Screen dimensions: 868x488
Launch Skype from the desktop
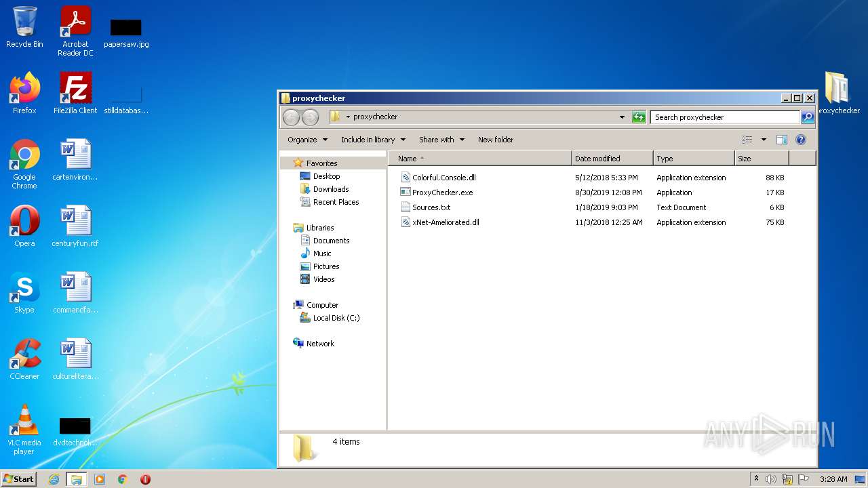pyautogui.click(x=24, y=293)
